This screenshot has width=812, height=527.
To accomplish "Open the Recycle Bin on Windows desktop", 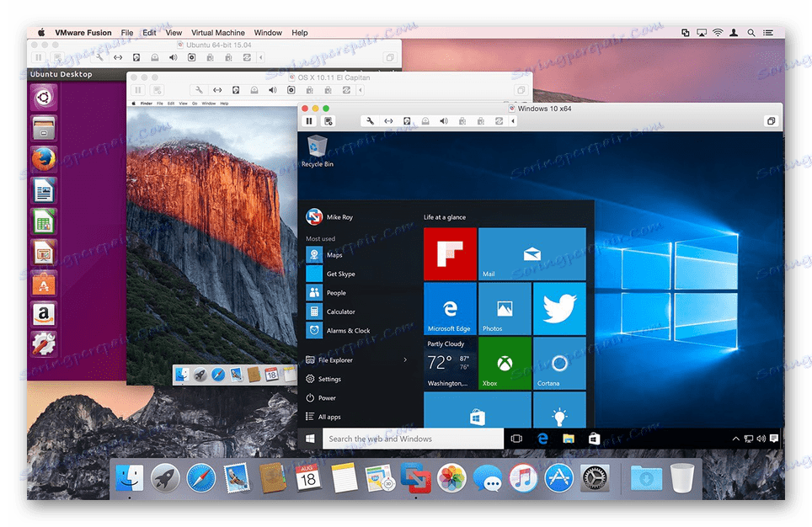I will pos(317,152).
